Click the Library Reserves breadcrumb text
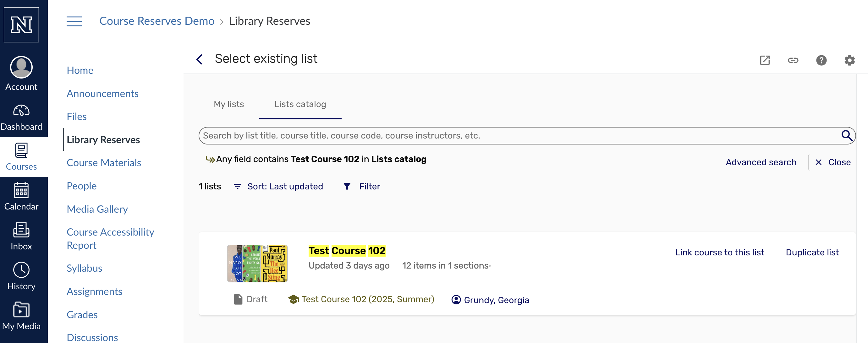This screenshot has height=343, width=868. [x=270, y=21]
